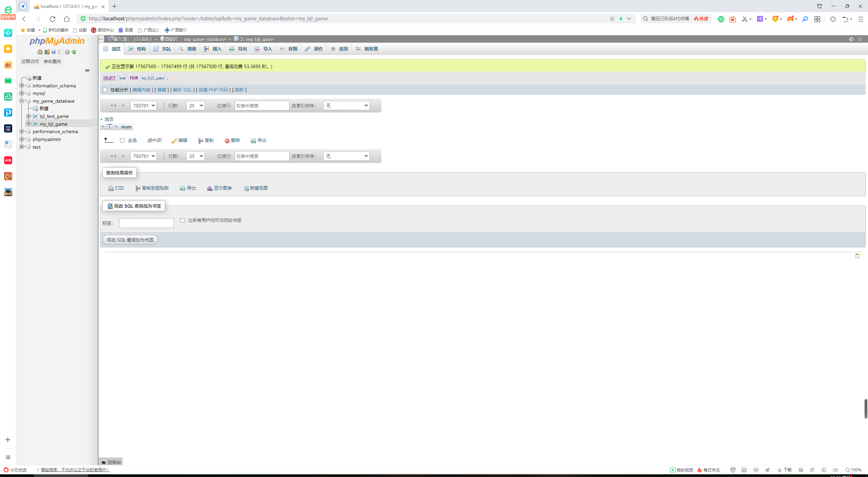Click the log out door icon
The height and width of the screenshot is (477, 868).
tap(47, 52)
